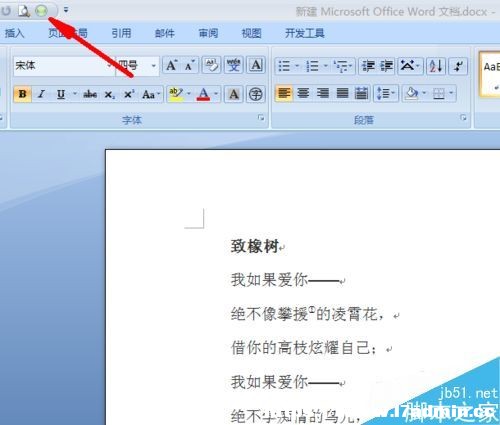500x425 pixels.
Task: Click the Enclose Characters circle icon
Action: point(256,94)
